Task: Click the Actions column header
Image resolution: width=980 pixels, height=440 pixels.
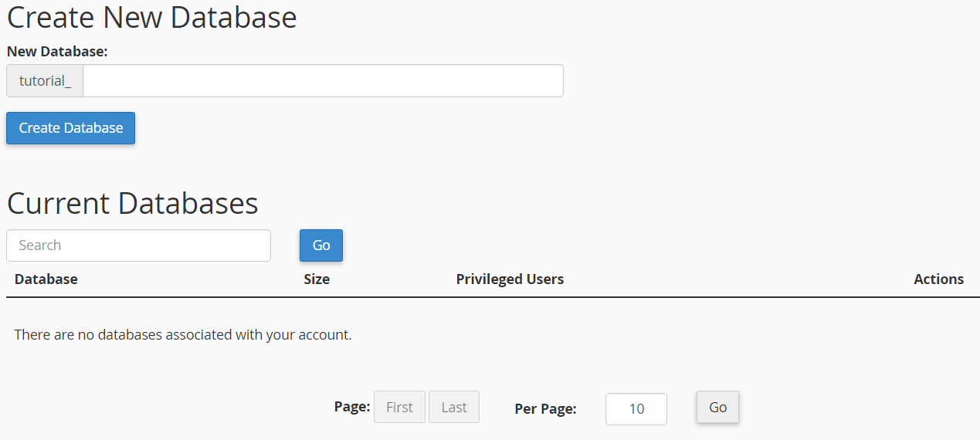Action: coord(938,279)
